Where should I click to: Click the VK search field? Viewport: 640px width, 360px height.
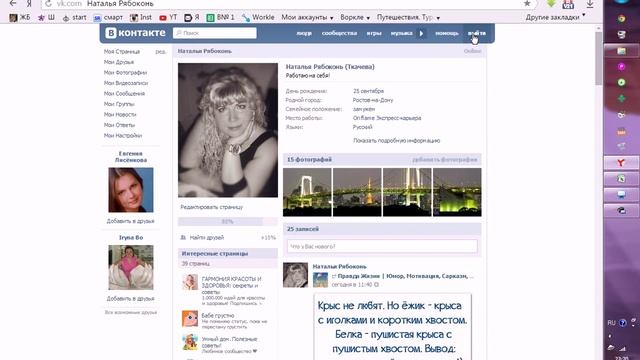point(215,33)
